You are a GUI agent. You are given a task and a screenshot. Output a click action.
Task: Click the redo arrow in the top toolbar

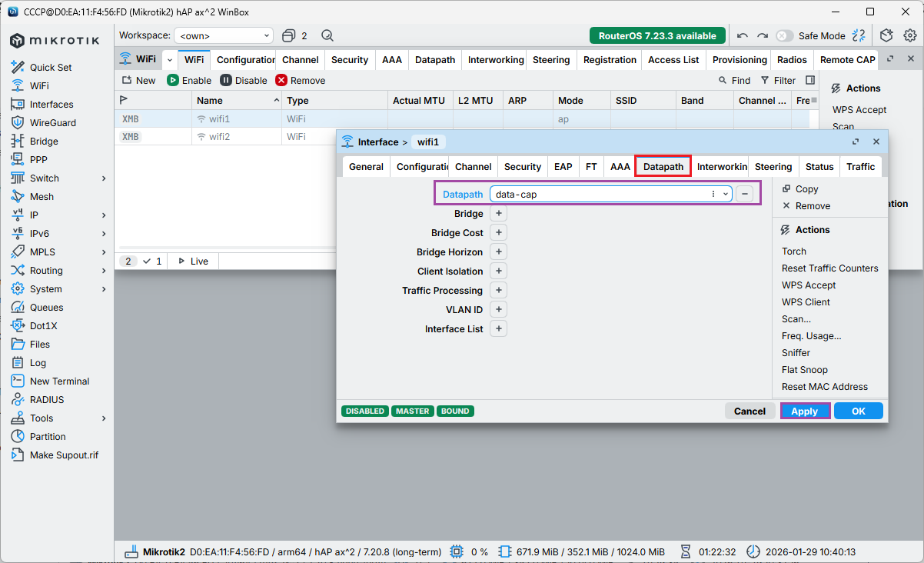(763, 35)
